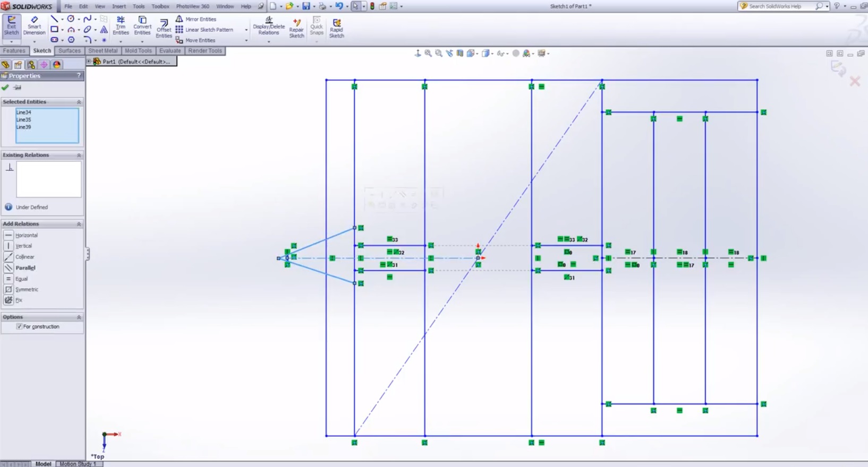Switch to the Motion Study 1 tab
868x467 pixels.
coord(78,464)
